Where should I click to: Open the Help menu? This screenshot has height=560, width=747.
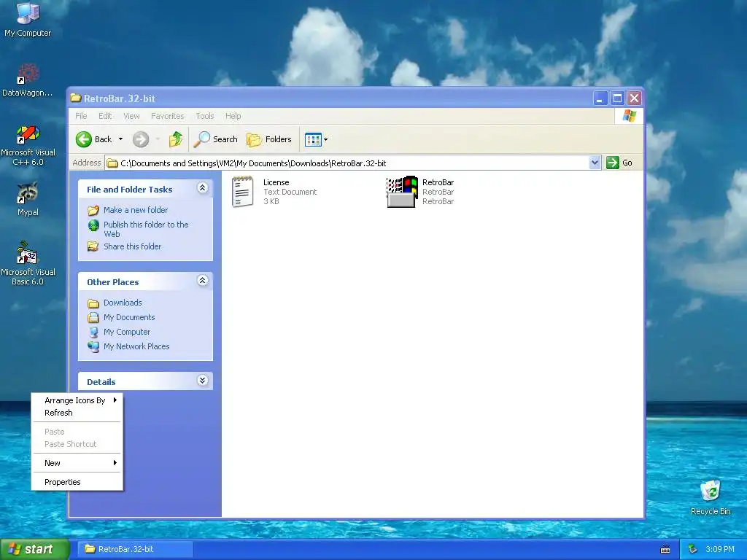[233, 116]
